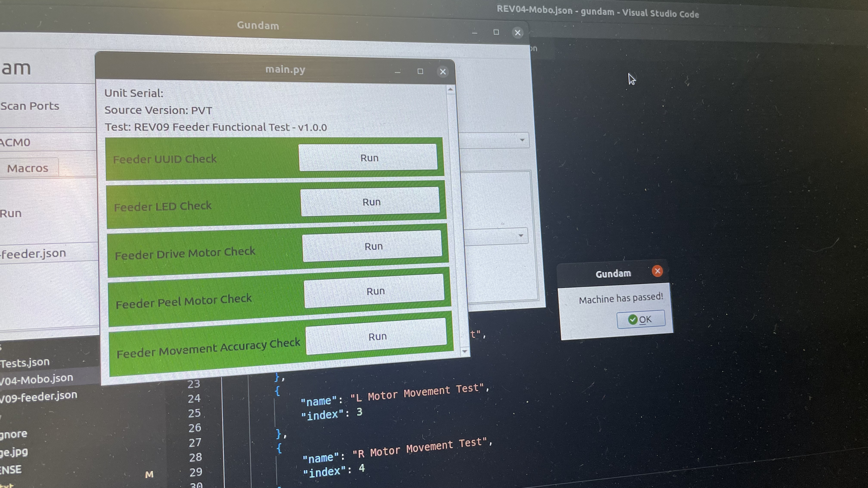Click Scan Ports in the Gundam window
868x488 pixels.
pos(30,106)
